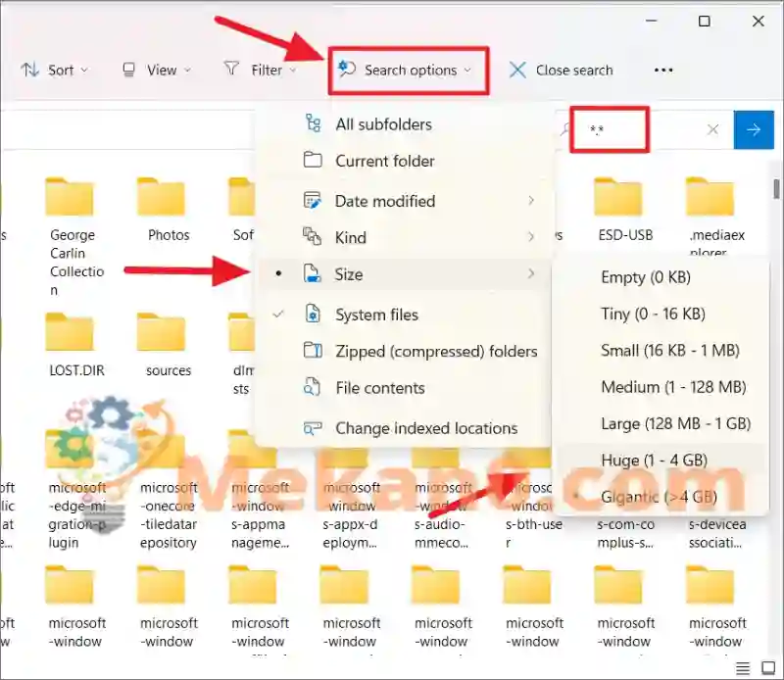The height and width of the screenshot is (680, 784).
Task: Click the blue search arrow button
Action: [754, 130]
